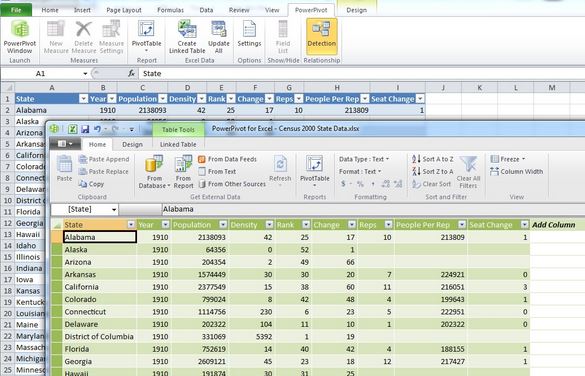Click Sort A to Z
This screenshot has width=585, height=376.
coord(433,159)
